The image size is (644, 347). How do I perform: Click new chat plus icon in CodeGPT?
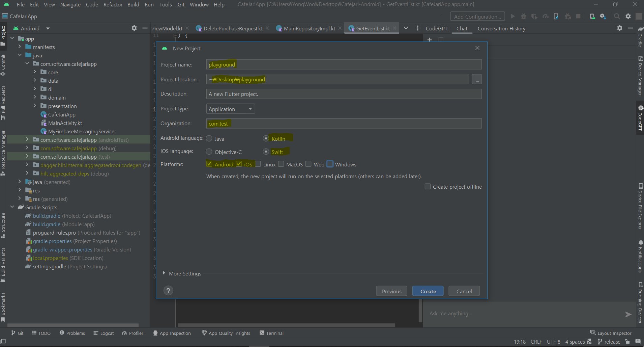pyautogui.click(x=430, y=40)
